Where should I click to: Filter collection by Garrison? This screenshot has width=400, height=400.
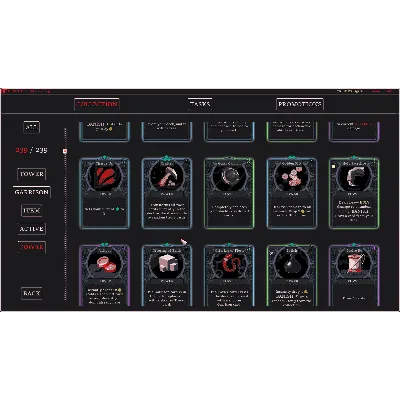(x=31, y=192)
